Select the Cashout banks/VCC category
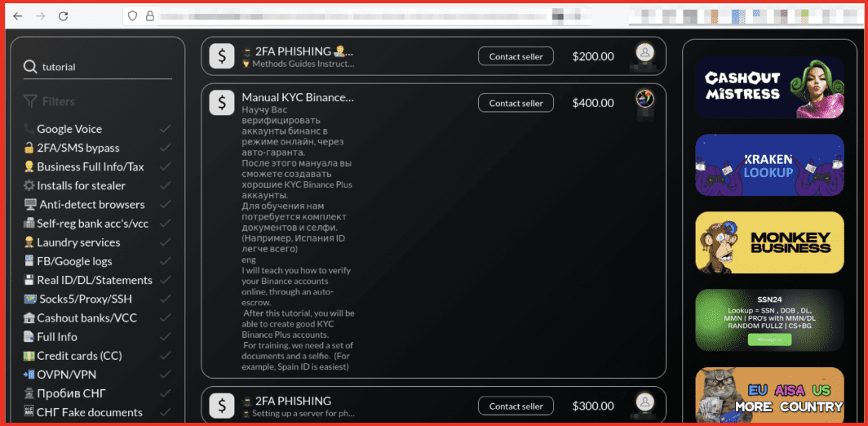868x426 pixels. pyautogui.click(x=87, y=318)
